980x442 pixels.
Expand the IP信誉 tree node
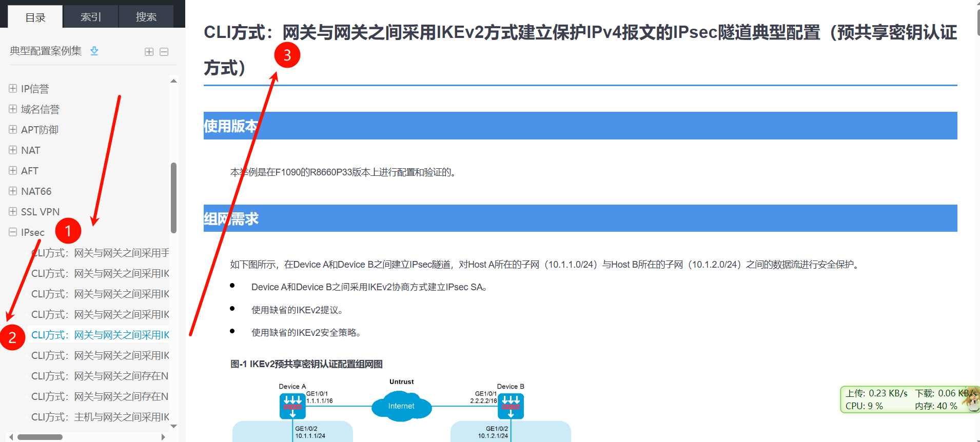pyautogui.click(x=13, y=89)
